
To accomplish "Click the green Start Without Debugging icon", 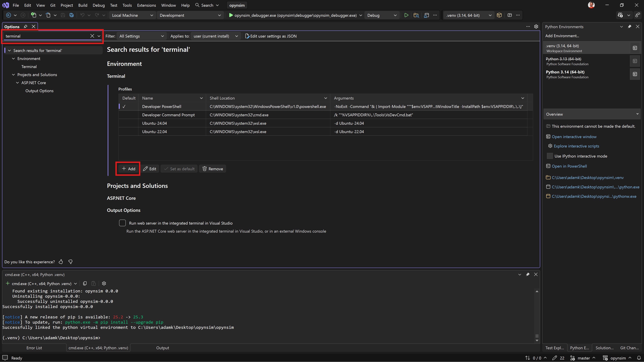I will point(406,15).
